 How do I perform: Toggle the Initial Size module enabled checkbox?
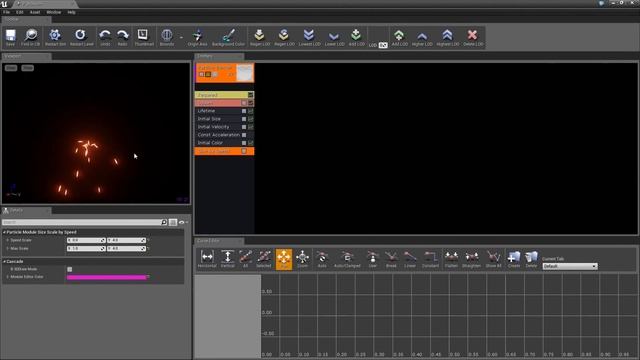[244, 119]
